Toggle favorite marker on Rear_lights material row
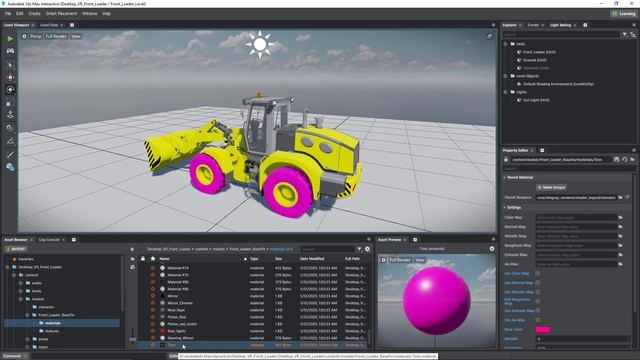The height and width of the screenshot is (360, 640). click(x=153, y=331)
